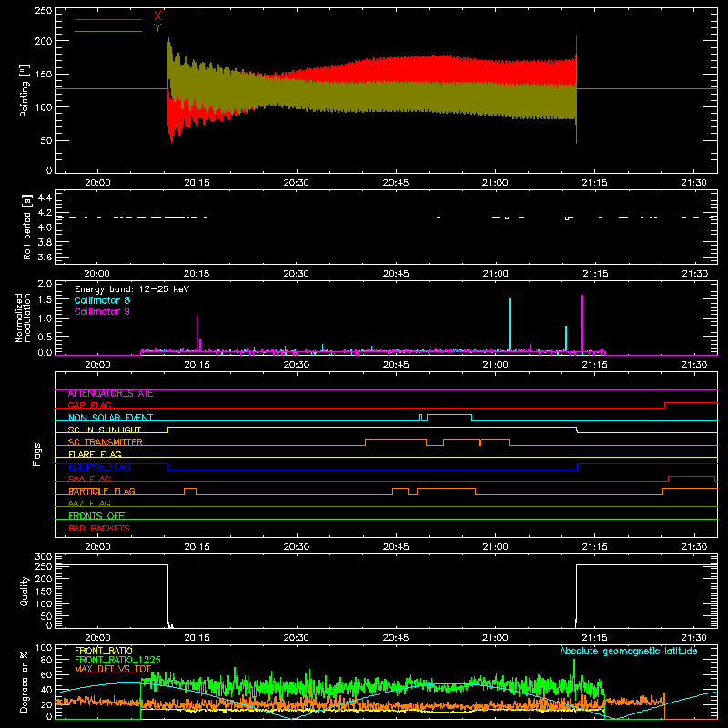728x728 pixels.
Task: Click the 'Energy band: 12-25 keV' annotation
Action: tap(132, 289)
